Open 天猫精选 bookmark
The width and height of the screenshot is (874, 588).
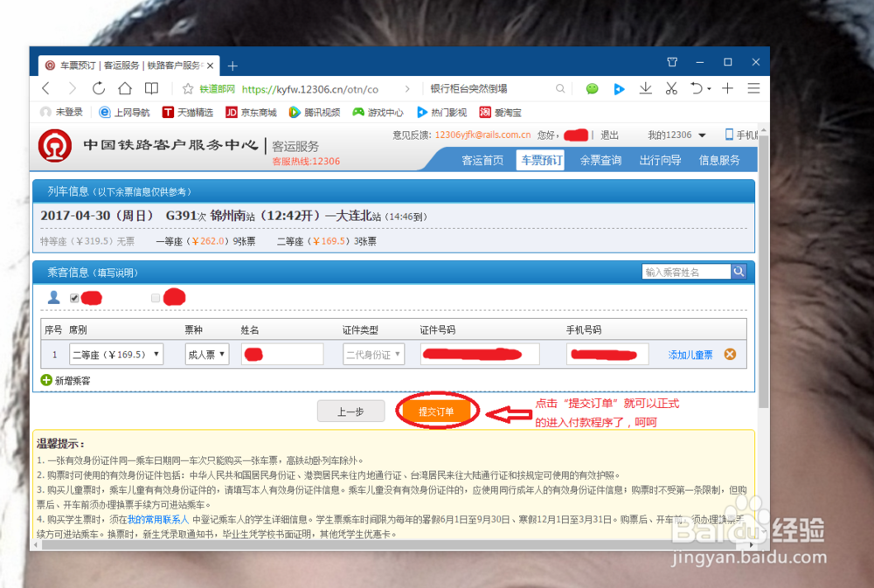point(188,112)
